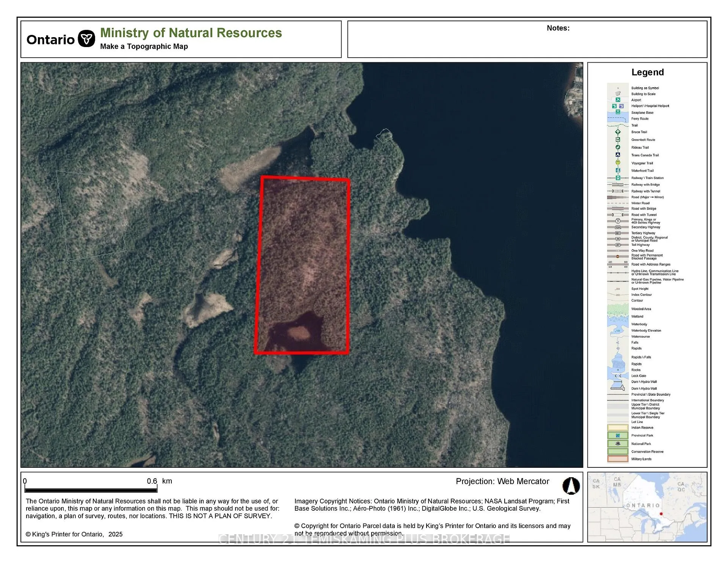Click the 'Lock Gate' legend label

click(x=639, y=376)
